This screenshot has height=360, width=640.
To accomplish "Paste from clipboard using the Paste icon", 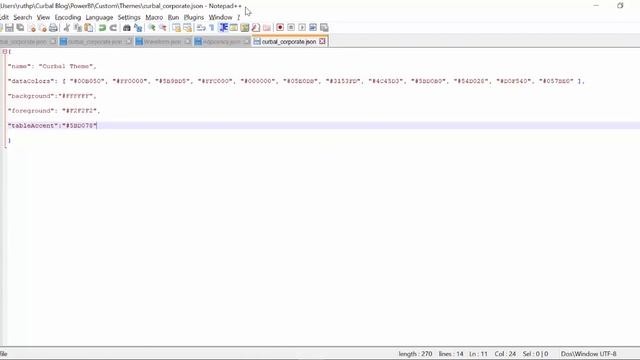I will point(89,28).
